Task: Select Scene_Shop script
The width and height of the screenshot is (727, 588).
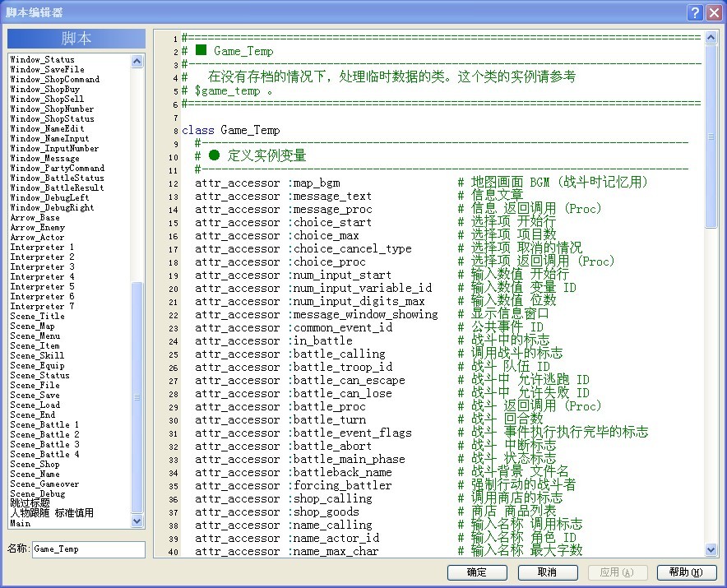Action: [35, 464]
